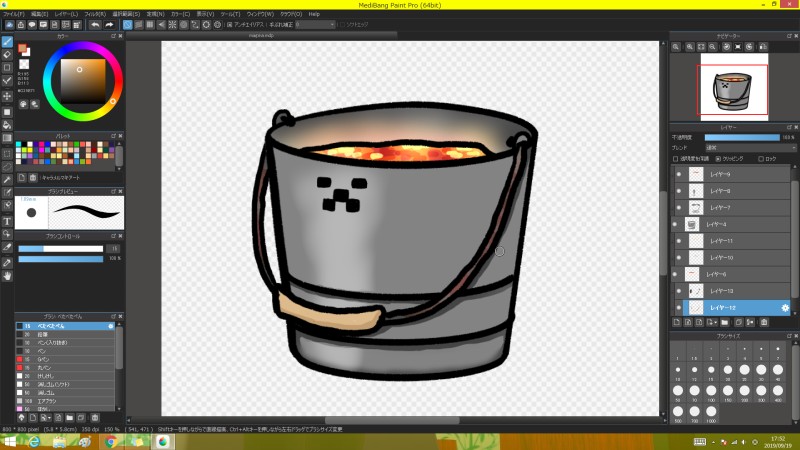800x450 pixels.
Task: Adjust the layer opacity slider
Action: (x=742, y=137)
